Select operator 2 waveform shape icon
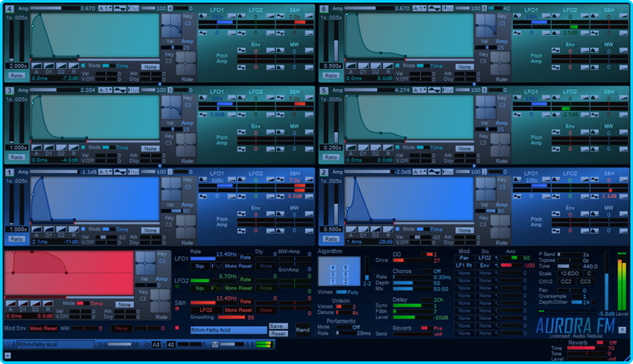This screenshot has width=633, height=364. click(434, 172)
